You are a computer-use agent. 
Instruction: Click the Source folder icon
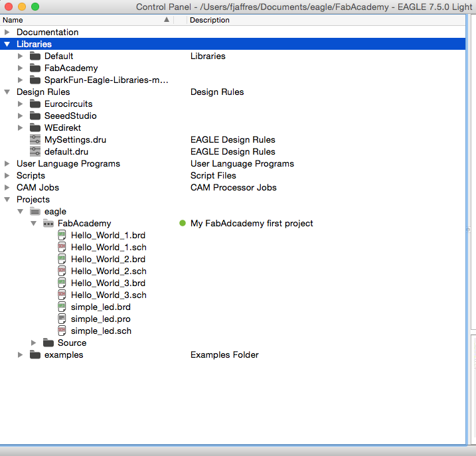pyautogui.click(x=48, y=342)
